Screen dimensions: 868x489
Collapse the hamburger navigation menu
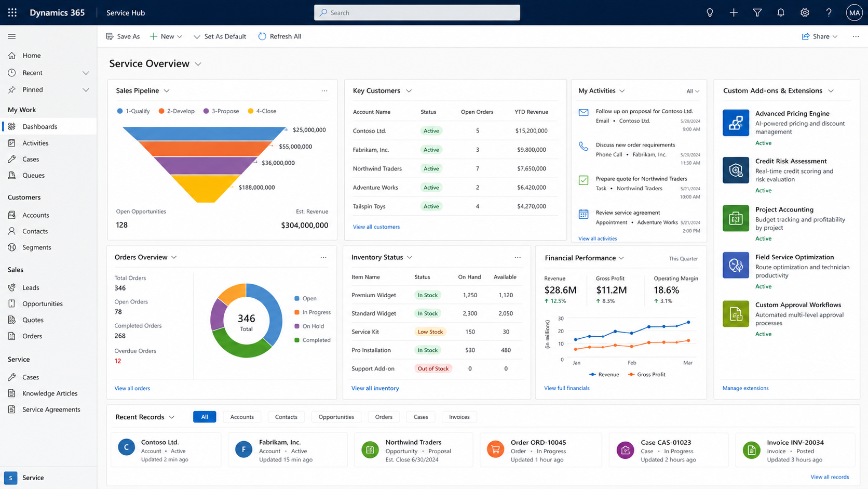pyautogui.click(x=12, y=36)
